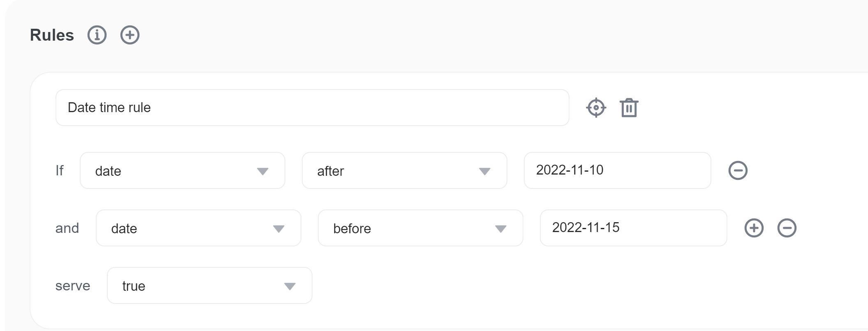Add a new rule with the plus icon beside Rules
Viewport: 868px width, 331px height.
click(x=130, y=35)
